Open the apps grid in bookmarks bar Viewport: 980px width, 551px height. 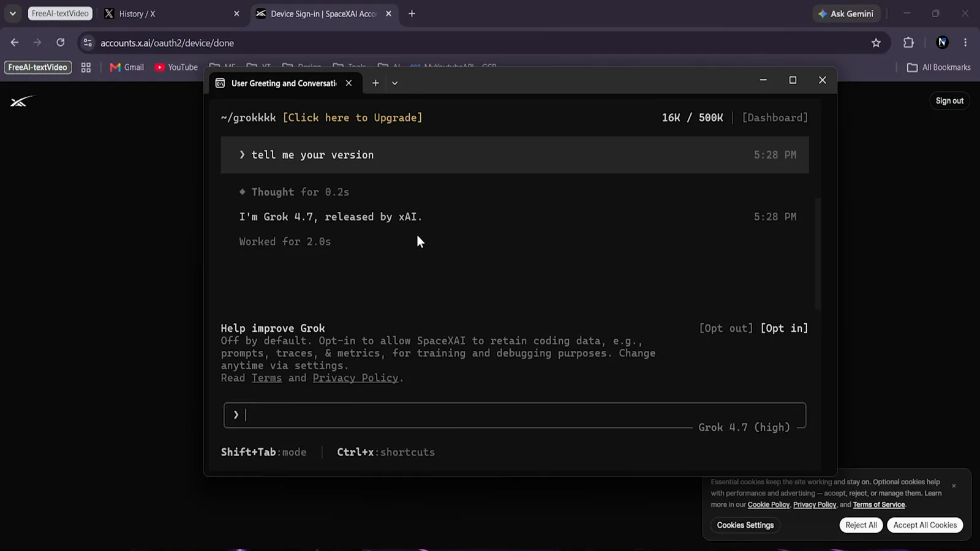click(86, 67)
